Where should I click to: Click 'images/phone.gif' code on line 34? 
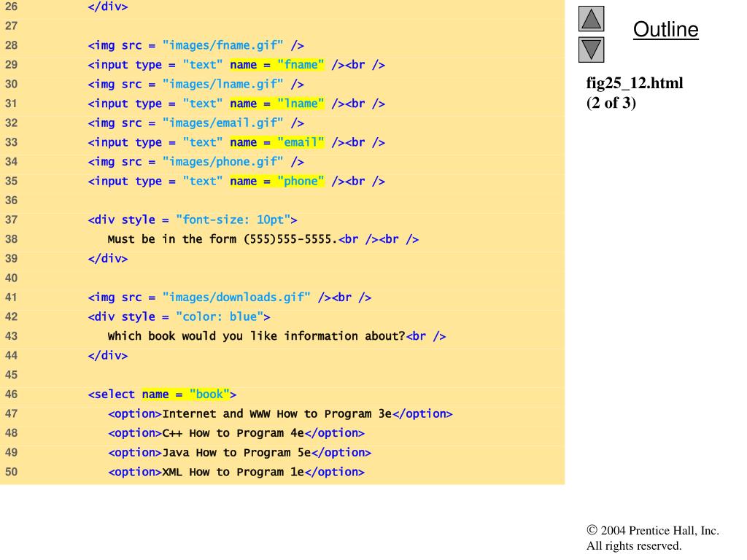click(196, 162)
